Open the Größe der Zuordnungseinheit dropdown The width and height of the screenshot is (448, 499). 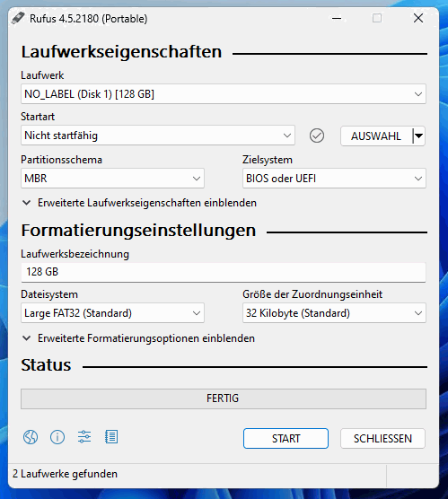pyautogui.click(x=334, y=313)
